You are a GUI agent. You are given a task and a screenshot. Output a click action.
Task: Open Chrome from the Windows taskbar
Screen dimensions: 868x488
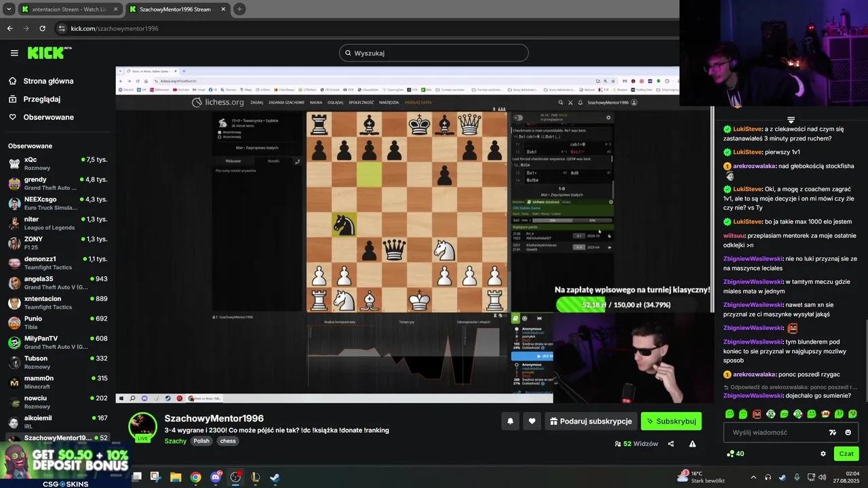[x=195, y=477]
